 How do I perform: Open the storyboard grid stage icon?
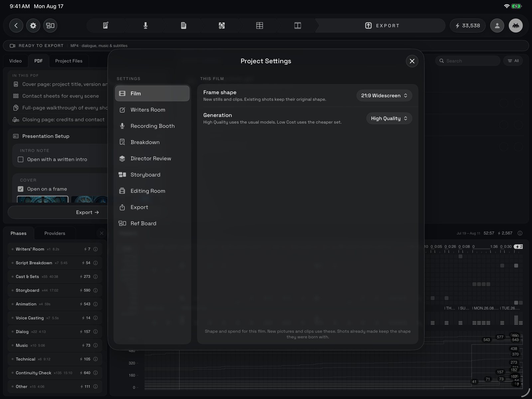(260, 26)
